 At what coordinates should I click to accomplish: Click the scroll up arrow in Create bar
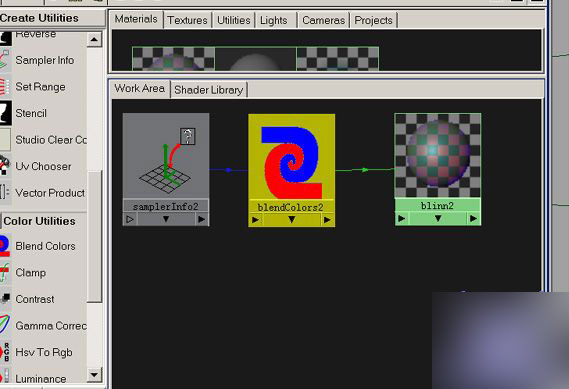[94, 39]
